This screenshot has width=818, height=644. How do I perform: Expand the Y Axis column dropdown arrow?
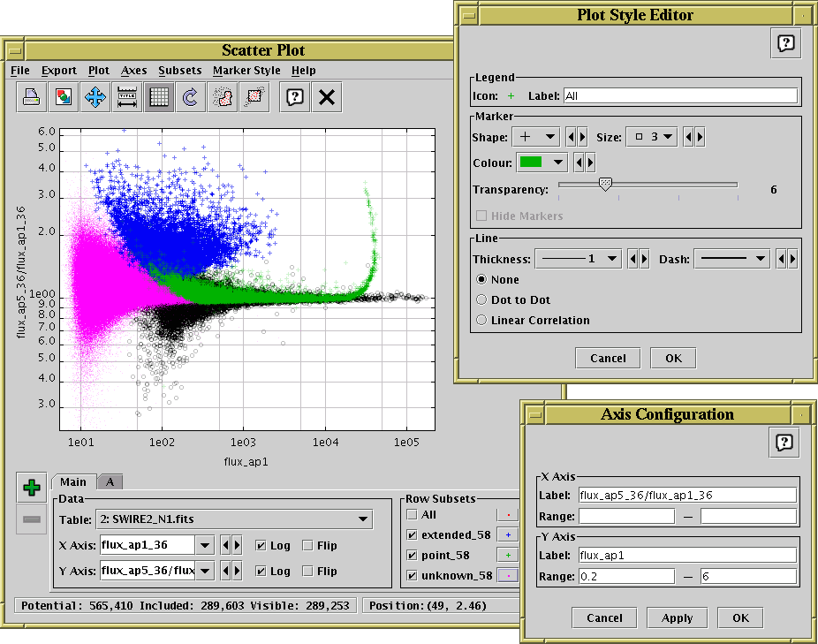point(205,571)
